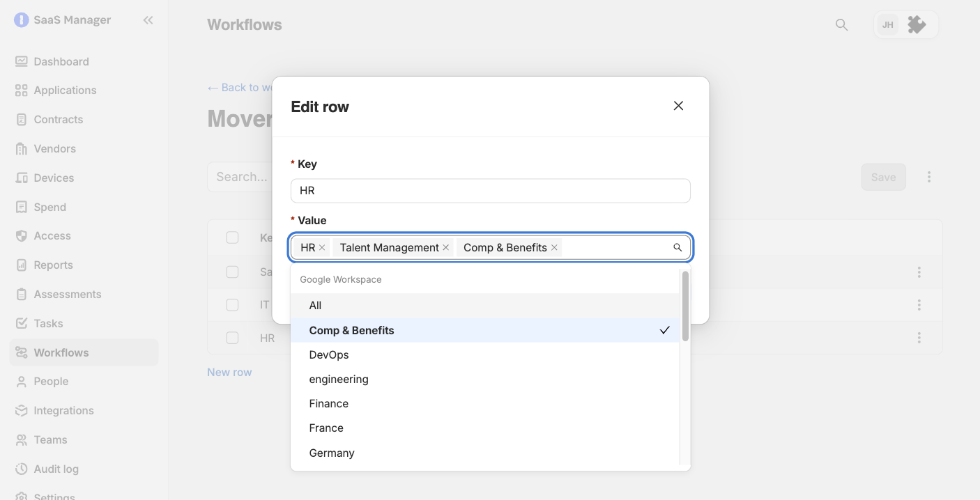Remove the Comp & Benefits tag
Viewport: 980px width, 500px height.
point(554,248)
